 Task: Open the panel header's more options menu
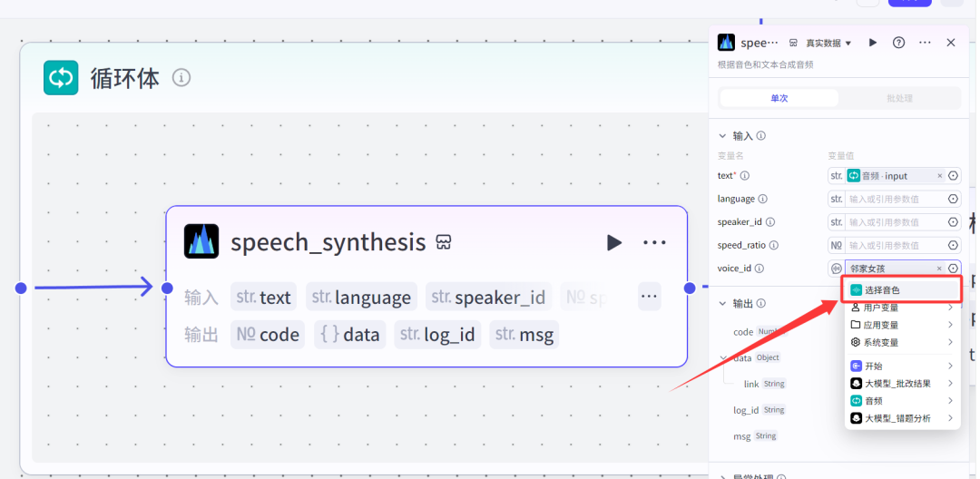(x=925, y=43)
